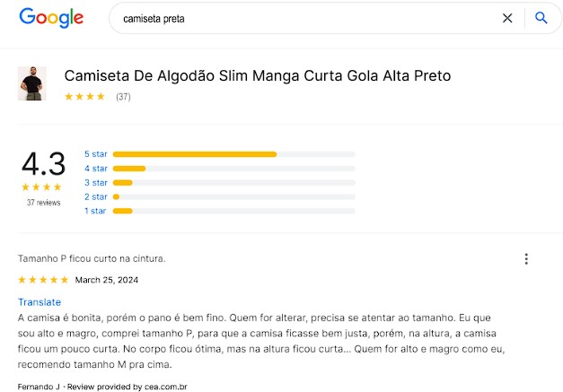Image resolution: width=563 pixels, height=392 pixels.
Task: Translate the review text
Action: pyautogui.click(x=40, y=302)
